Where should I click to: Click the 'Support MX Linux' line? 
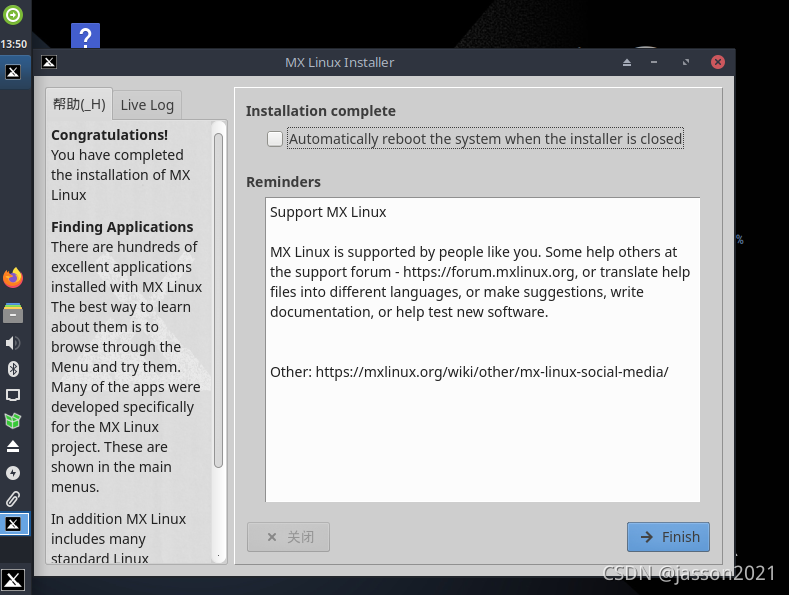point(328,212)
